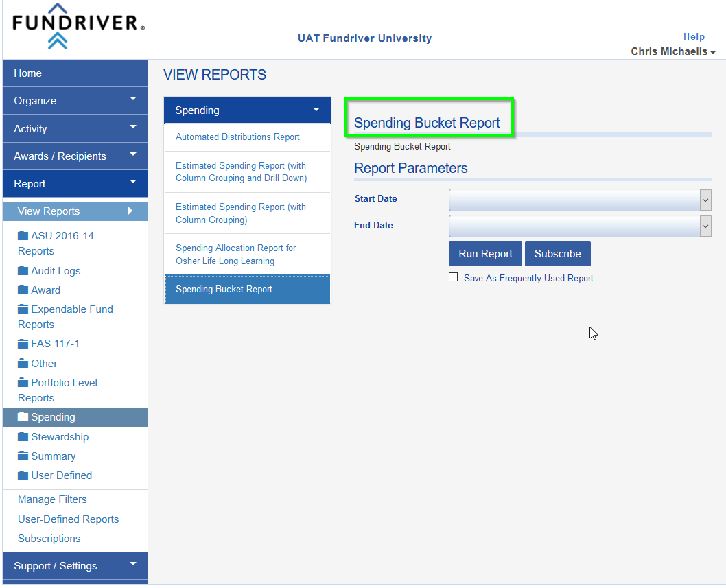Click the Subscribe button
The image size is (726, 588).
point(557,254)
